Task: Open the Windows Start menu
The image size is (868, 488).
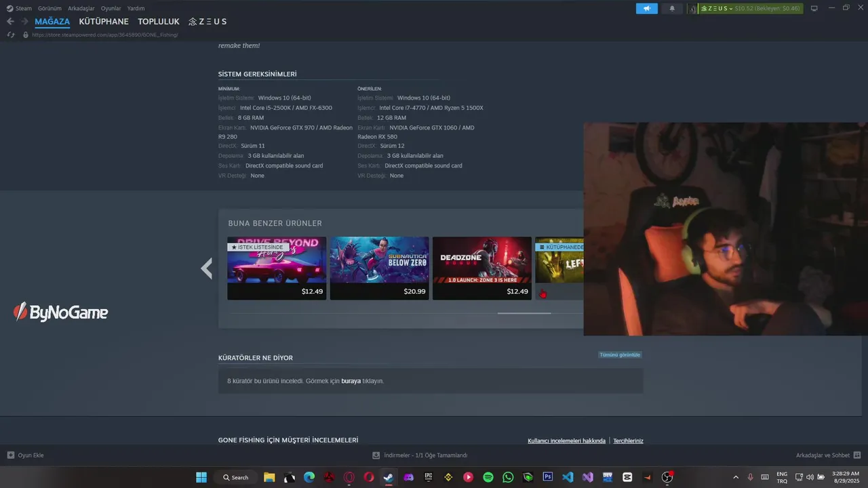Action: tap(201, 477)
